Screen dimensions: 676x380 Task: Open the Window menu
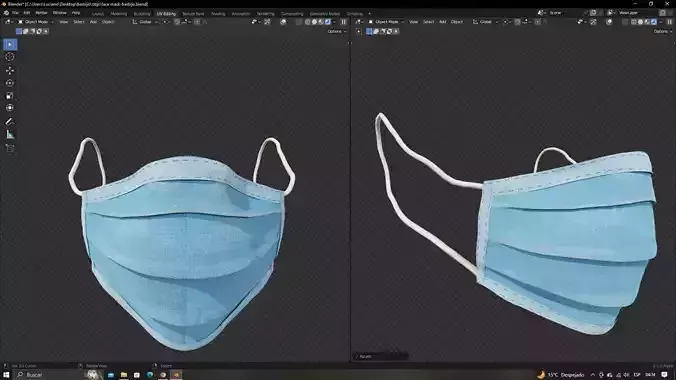point(59,13)
